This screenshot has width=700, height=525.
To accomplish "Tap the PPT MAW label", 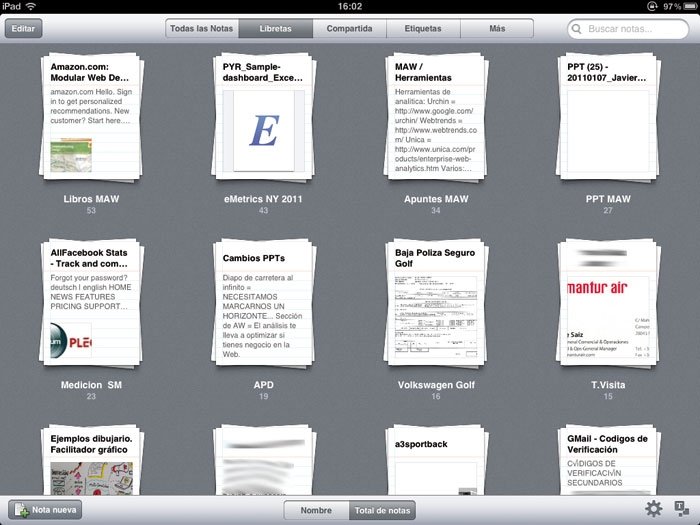I will click(x=608, y=199).
